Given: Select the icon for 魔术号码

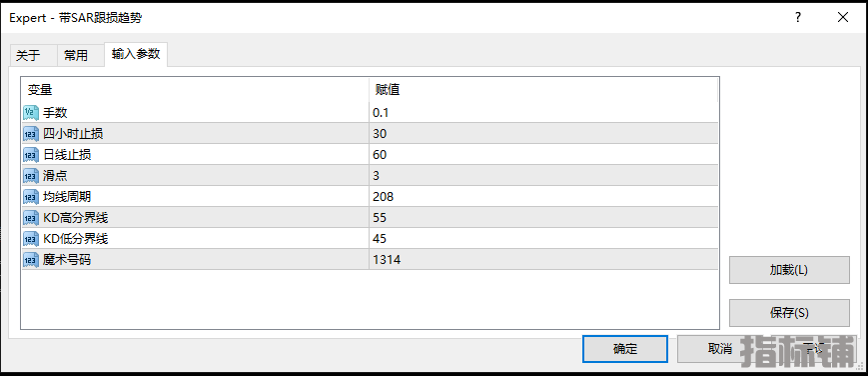Looking at the screenshot, I should 30,260.
